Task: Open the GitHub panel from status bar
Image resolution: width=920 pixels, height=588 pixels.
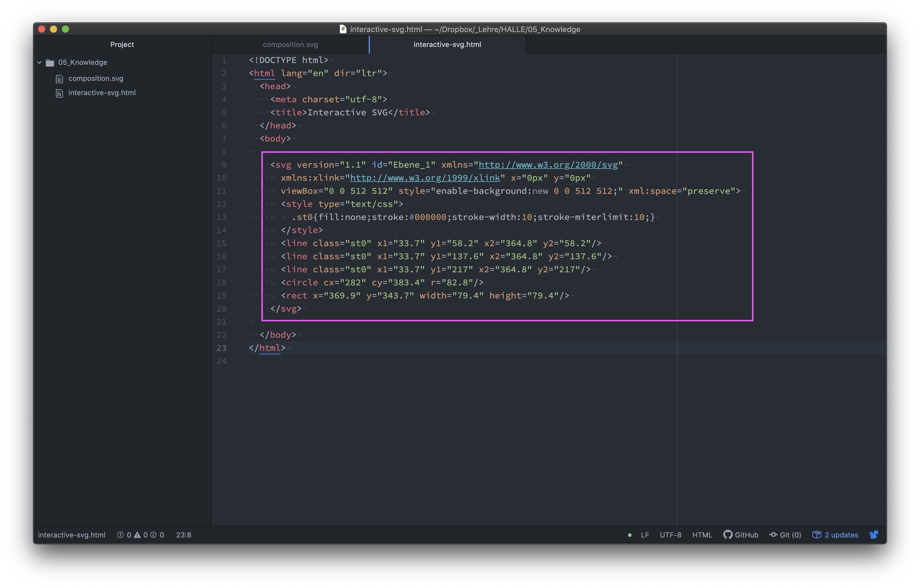Action: 741,535
